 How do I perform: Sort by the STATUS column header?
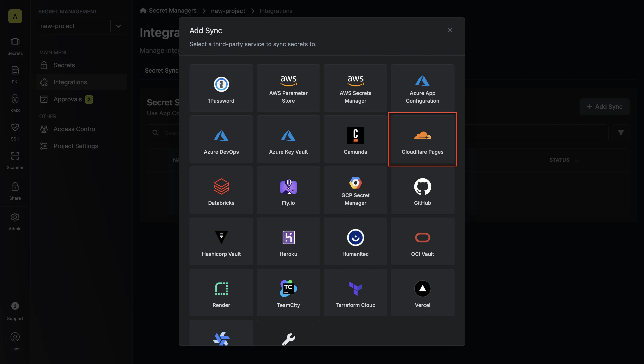[564, 160]
